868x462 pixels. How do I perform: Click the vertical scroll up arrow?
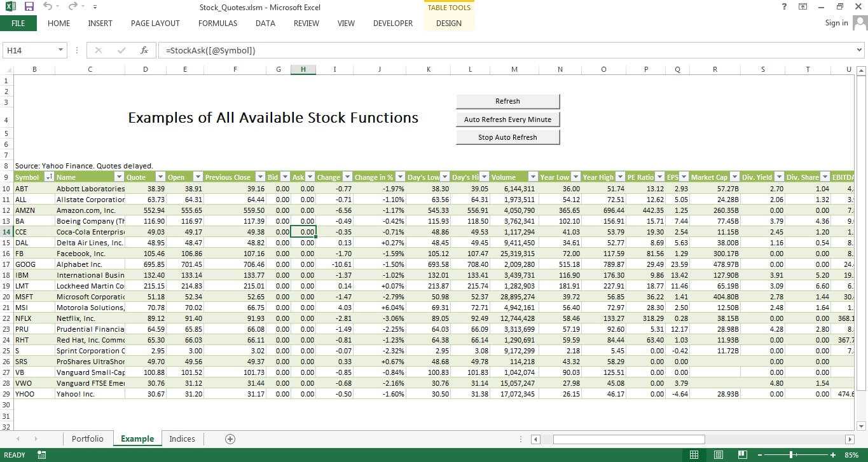pyautogui.click(x=861, y=71)
